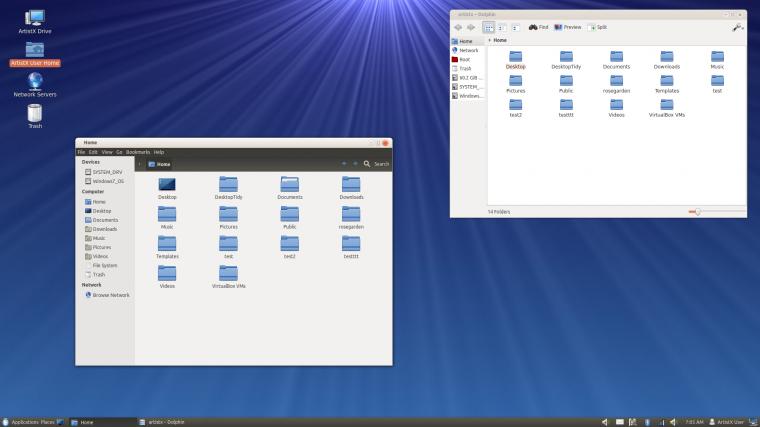Open Go menu in Home window

pos(119,152)
